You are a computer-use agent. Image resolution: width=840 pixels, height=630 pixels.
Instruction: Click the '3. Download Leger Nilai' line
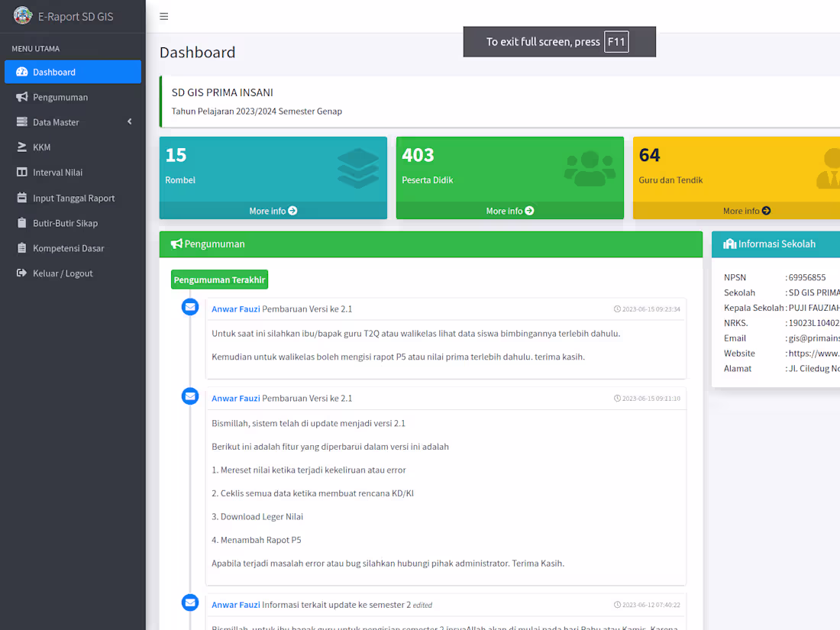tap(257, 517)
